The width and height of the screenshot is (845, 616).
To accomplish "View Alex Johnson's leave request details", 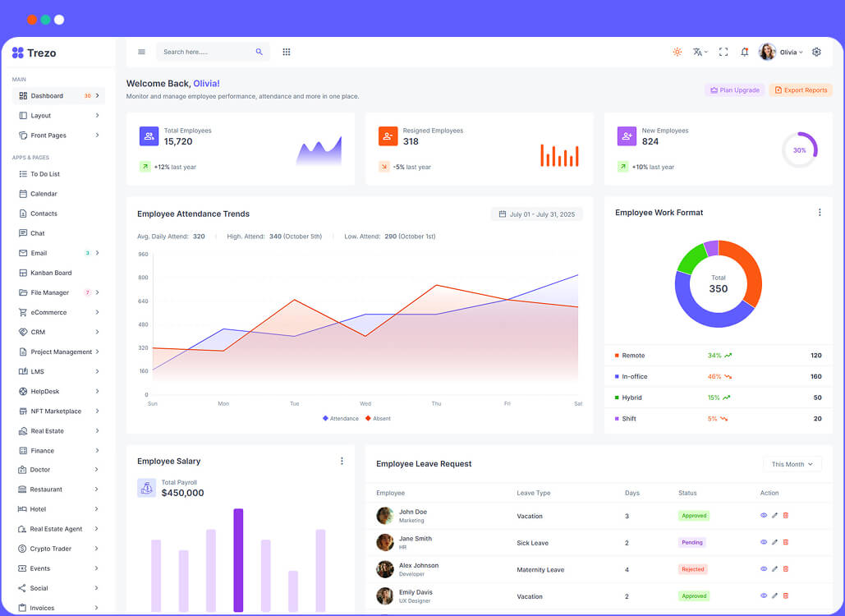I will tap(764, 569).
